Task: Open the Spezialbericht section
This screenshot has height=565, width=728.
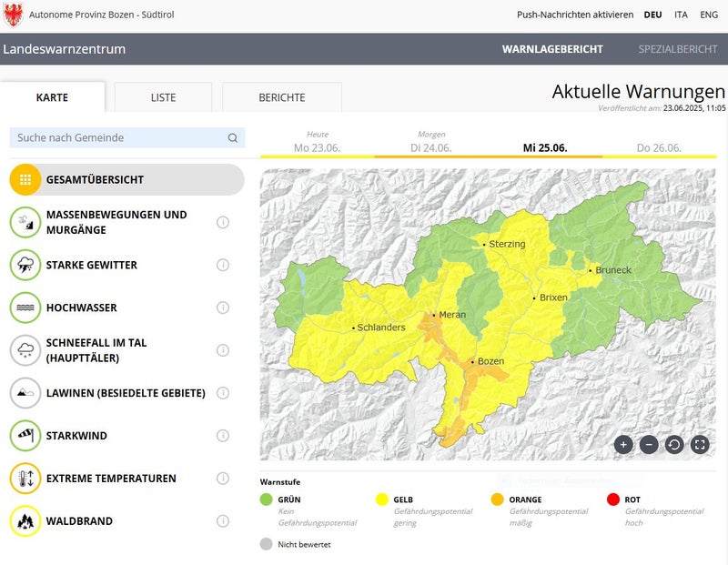Action: click(x=677, y=49)
